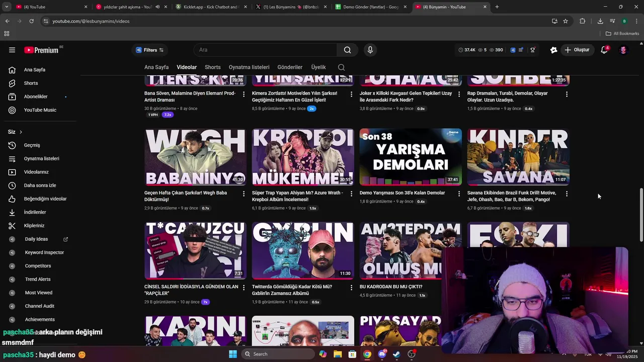This screenshot has width=644, height=362.
Task: Open Chrome downloads icon
Action: [x=600, y=21]
